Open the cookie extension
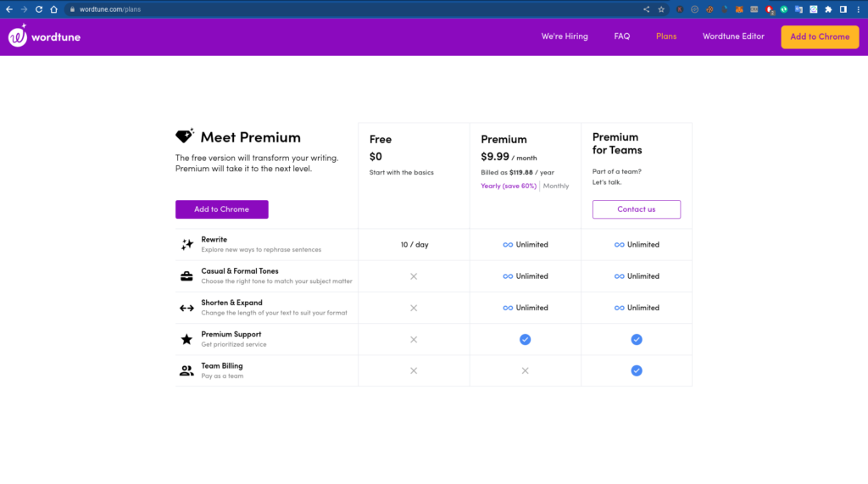This screenshot has height=484, width=868. tap(709, 9)
